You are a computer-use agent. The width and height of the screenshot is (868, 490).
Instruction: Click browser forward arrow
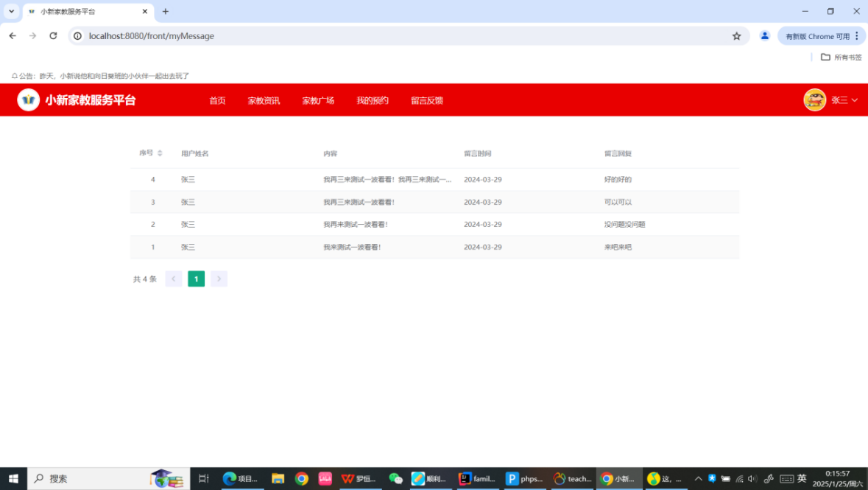(32, 35)
